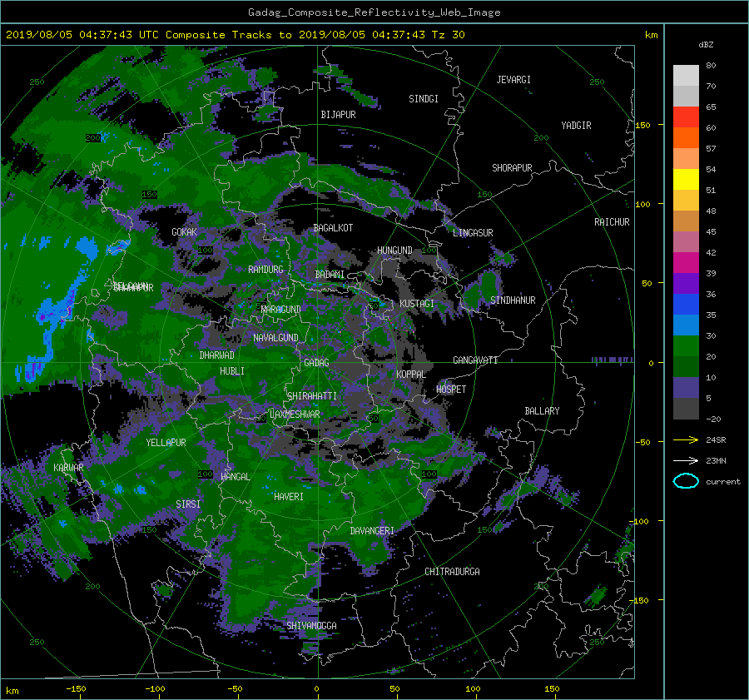749x700 pixels.
Task: Click the -100 tick on right km axis
Action: click(638, 521)
